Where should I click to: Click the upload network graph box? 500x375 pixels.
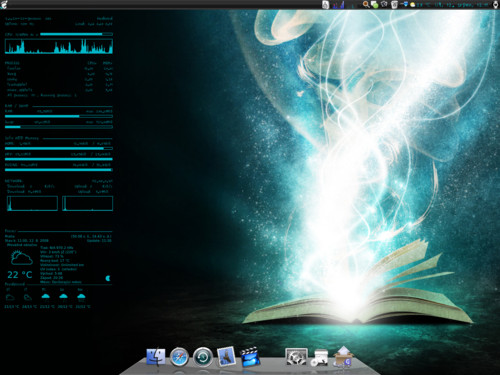coord(88,203)
